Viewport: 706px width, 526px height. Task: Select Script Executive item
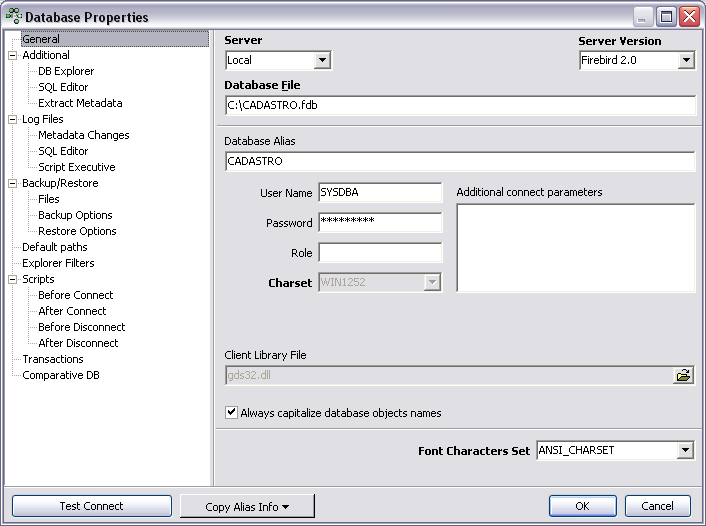pyautogui.click(x=77, y=167)
